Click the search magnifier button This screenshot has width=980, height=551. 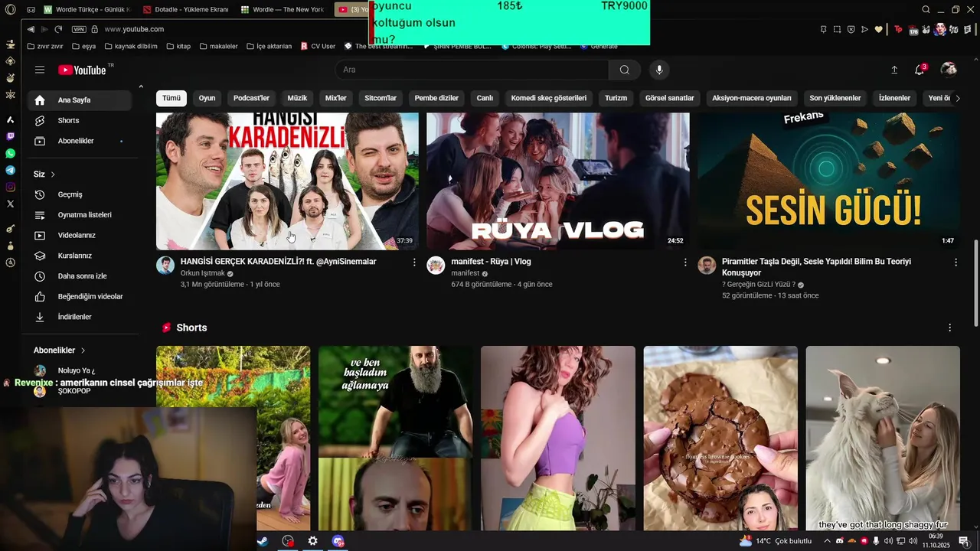coord(625,70)
